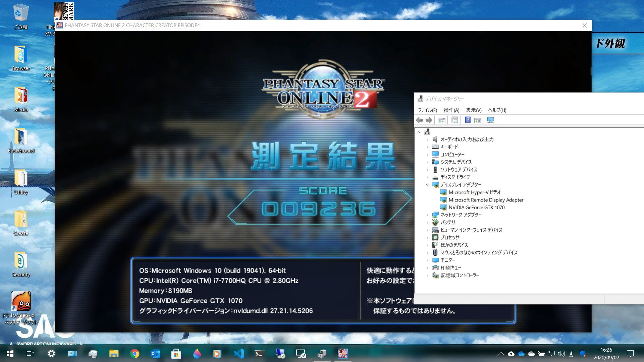Expand the ネットワーク アダプター category

[x=427, y=215]
